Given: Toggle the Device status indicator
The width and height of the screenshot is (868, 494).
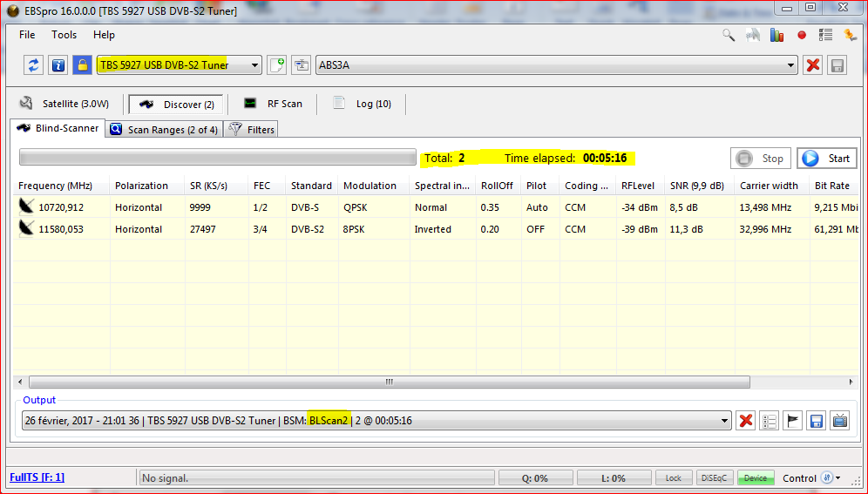Looking at the screenshot, I should pos(756,478).
